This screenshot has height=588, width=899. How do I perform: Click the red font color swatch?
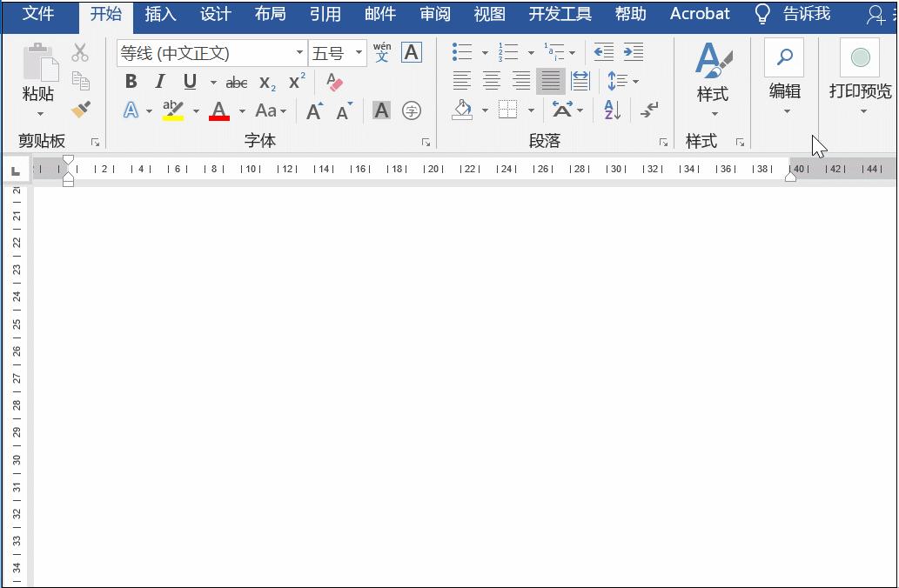pyautogui.click(x=219, y=116)
